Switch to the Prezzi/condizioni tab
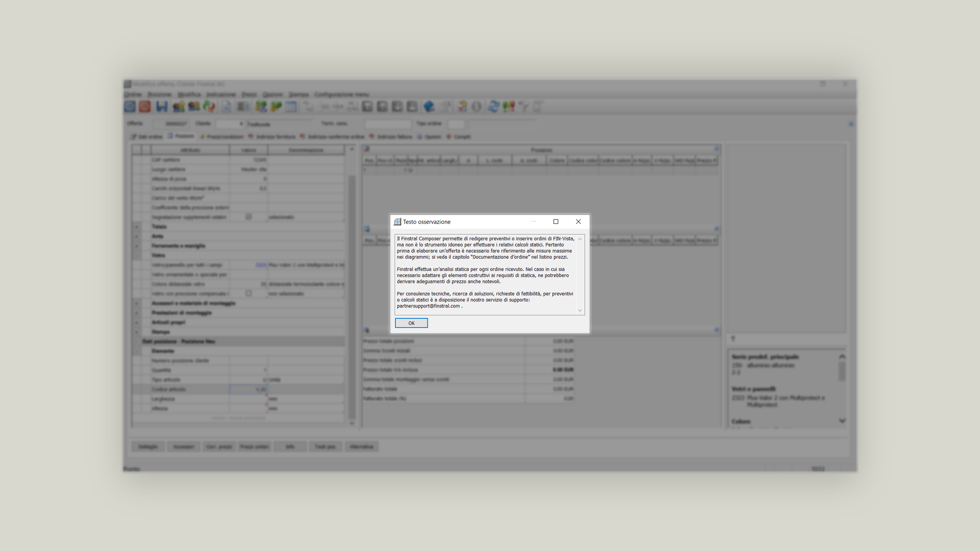980x551 pixels. tap(222, 137)
